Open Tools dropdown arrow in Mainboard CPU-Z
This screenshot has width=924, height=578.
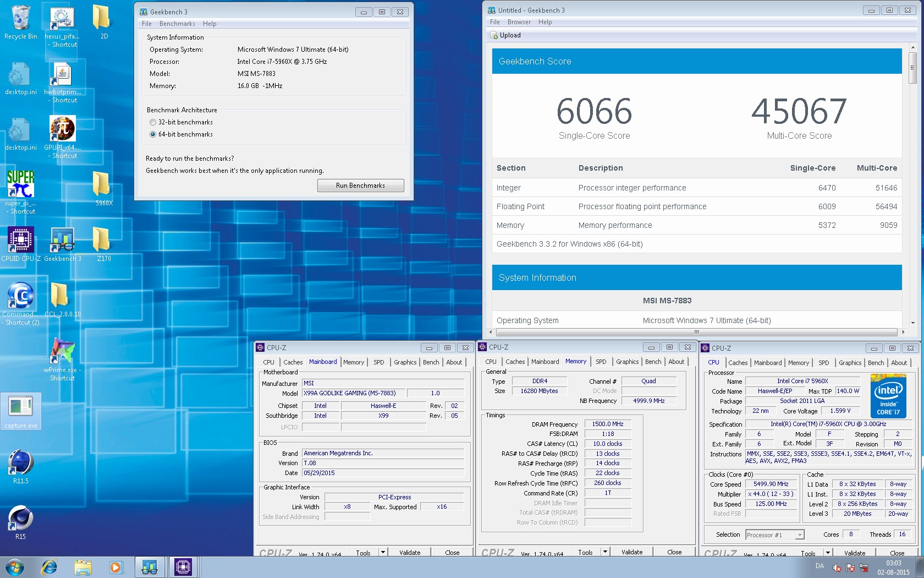coord(383,552)
